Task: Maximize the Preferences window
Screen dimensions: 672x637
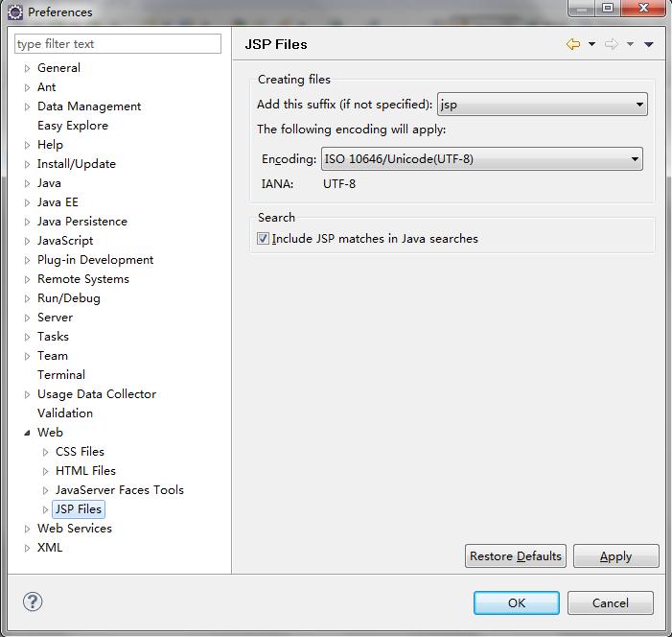Action: [608, 8]
